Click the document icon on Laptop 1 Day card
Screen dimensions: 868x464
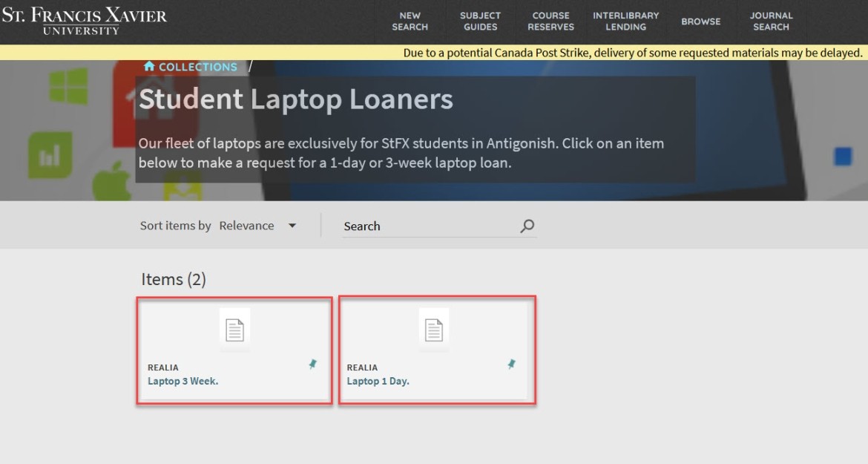tap(433, 329)
